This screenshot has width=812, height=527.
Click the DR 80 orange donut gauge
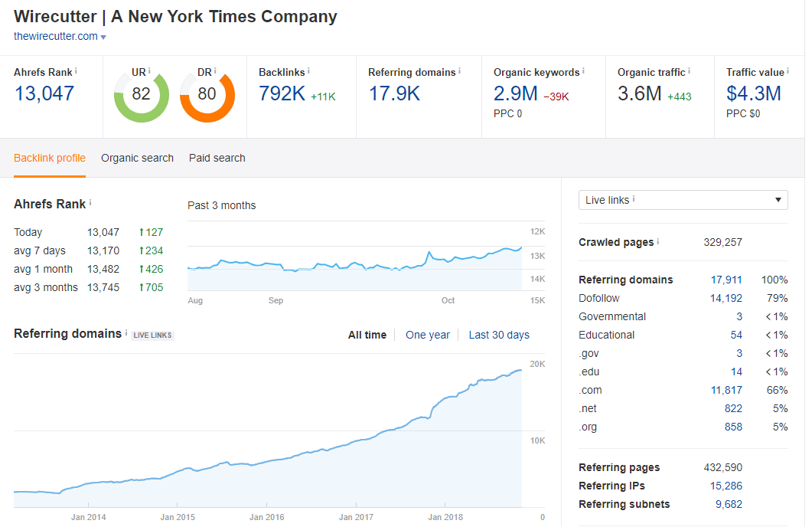coord(207,97)
